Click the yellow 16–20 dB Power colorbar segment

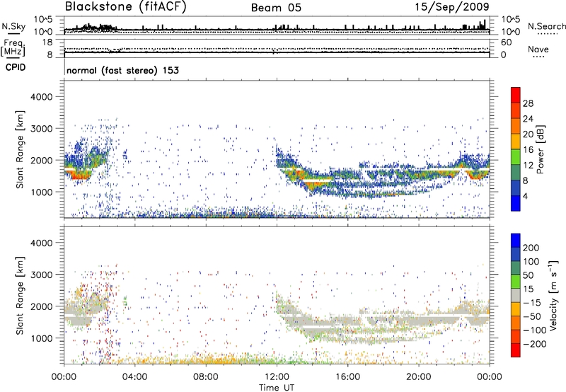coord(516,141)
